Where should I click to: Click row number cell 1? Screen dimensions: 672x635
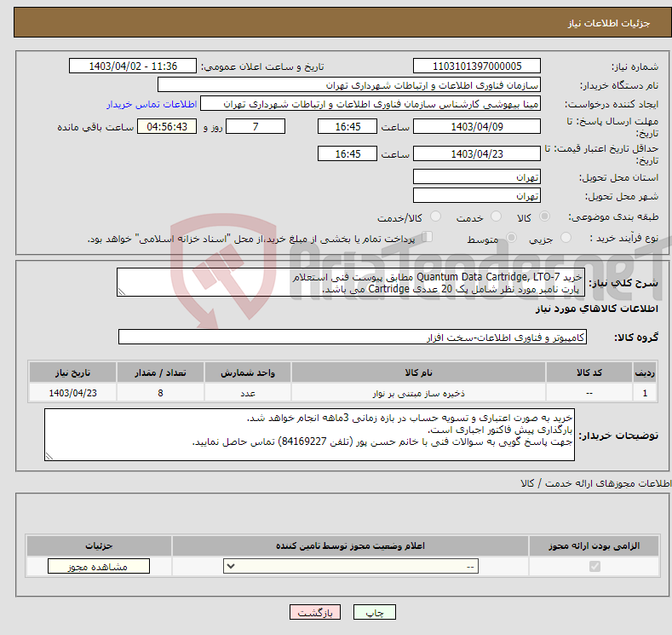tap(645, 393)
